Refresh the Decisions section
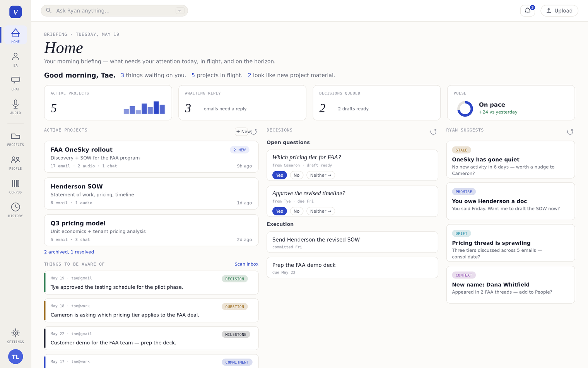Image resolution: width=588 pixels, height=368 pixels. coord(433,132)
